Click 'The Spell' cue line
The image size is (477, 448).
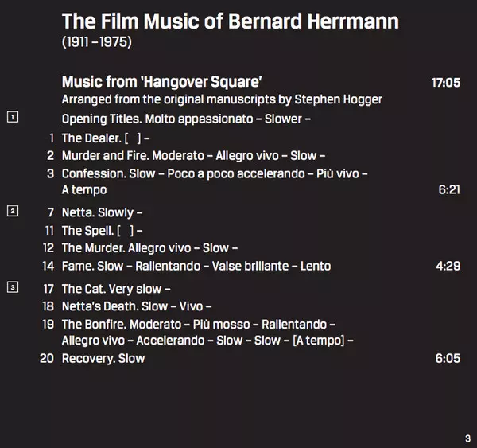(102, 231)
